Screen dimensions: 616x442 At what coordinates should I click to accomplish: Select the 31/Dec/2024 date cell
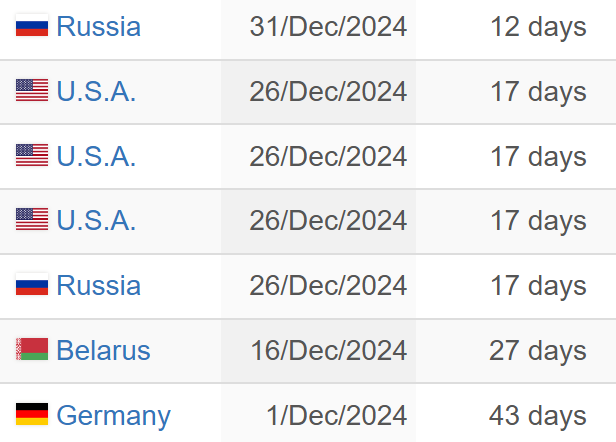(328, 27)
